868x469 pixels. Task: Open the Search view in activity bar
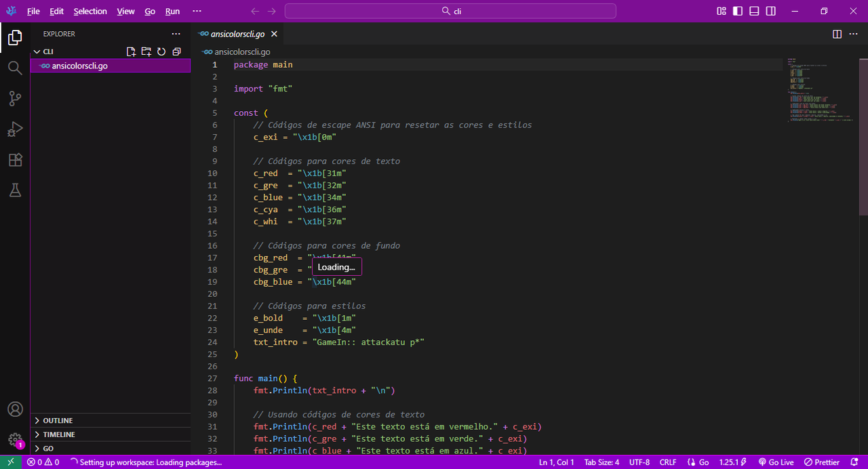(15, 68)
